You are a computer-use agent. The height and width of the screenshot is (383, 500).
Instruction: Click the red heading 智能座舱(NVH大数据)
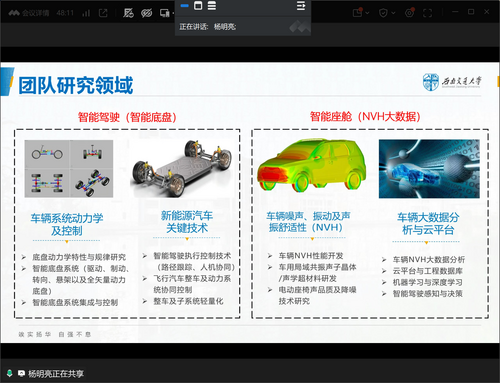tap(365, 116)
